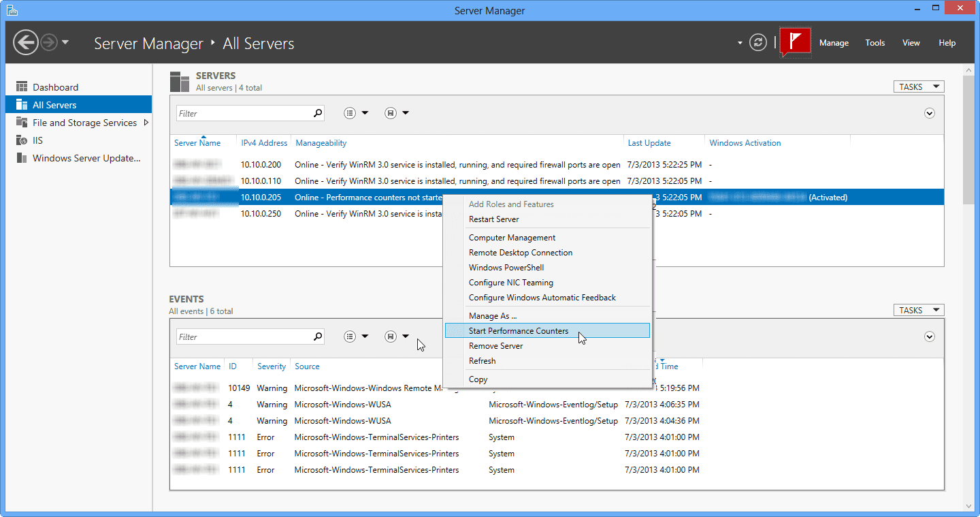980x517 pixels.
Task: Click the refresh icon in header
Action: (x=757, y=42)
